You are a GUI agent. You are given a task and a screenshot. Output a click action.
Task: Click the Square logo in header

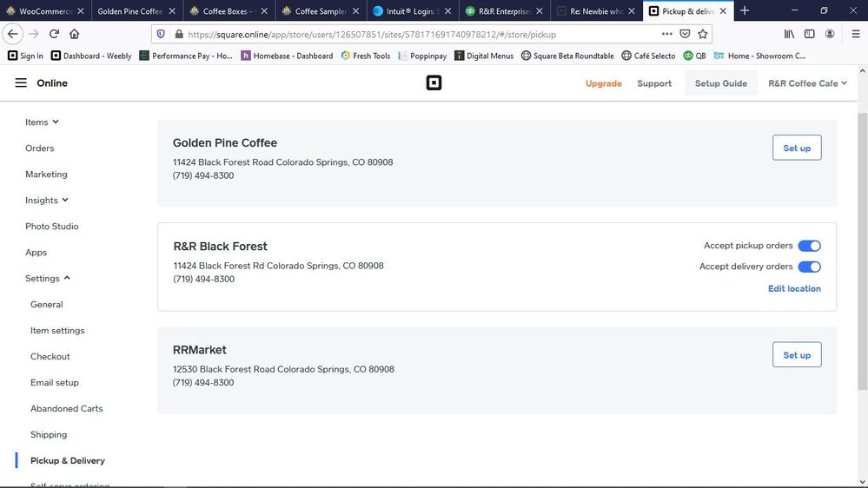point(434,83)
